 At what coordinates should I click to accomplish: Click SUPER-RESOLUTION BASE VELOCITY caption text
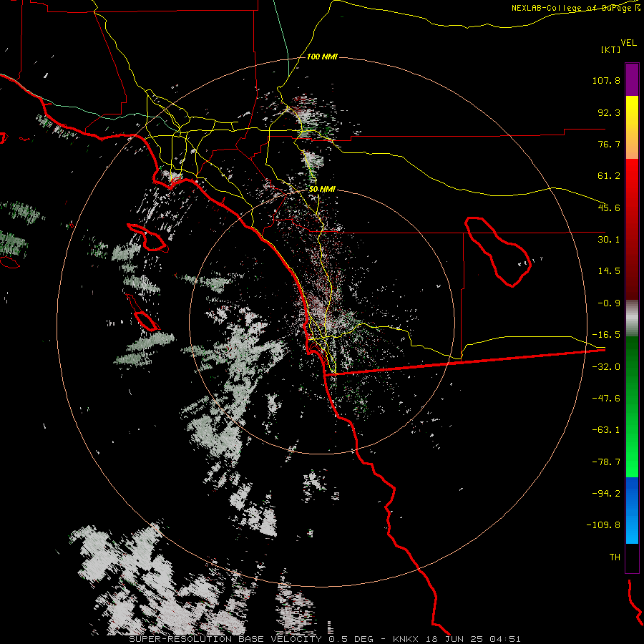click(226, 639)
